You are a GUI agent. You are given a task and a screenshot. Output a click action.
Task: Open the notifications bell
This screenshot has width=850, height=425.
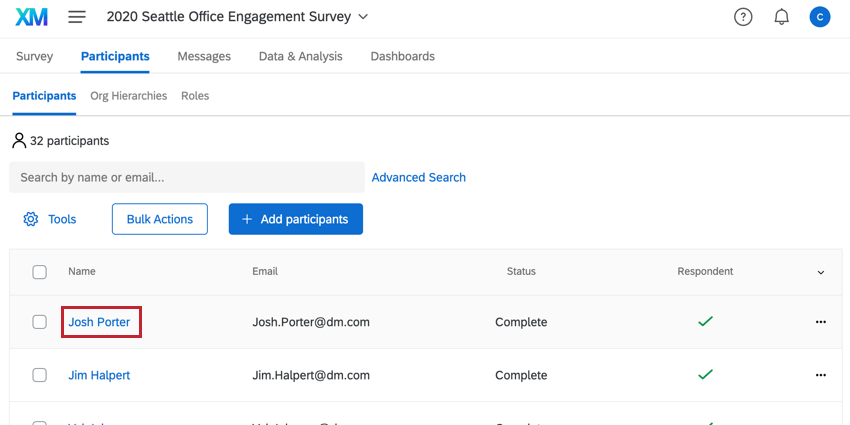click(x=782, y=17)
